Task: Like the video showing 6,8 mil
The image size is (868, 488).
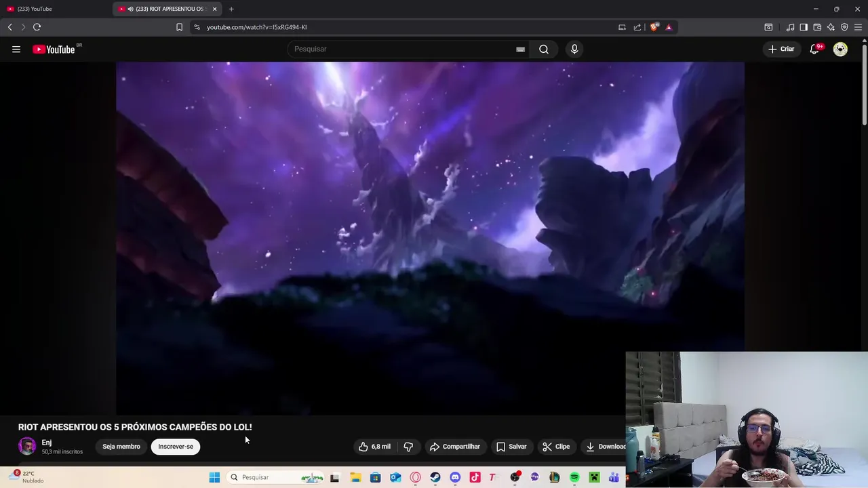Action: 374,447
